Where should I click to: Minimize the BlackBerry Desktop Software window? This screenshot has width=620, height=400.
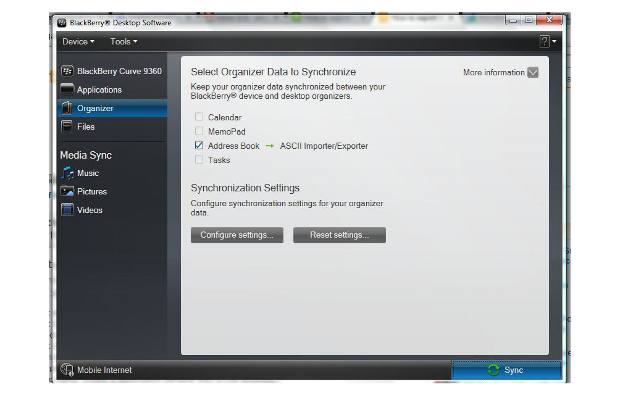pos(513,20)
